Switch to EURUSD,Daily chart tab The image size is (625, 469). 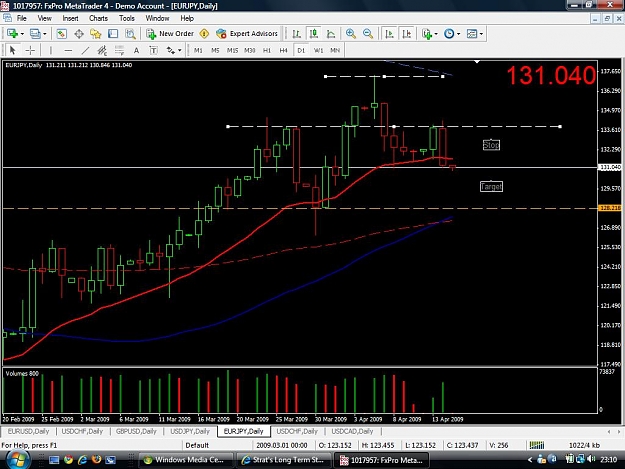coord(28,432)
